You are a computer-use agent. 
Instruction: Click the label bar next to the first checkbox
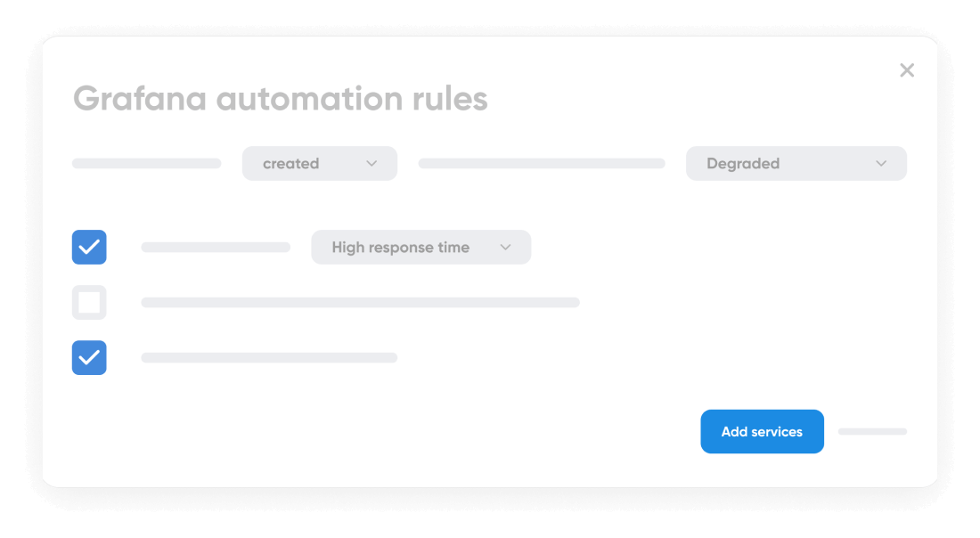(215, 247)
